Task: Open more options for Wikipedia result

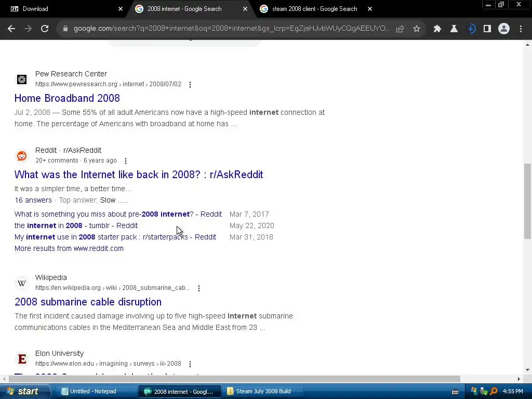Action: [199, 288]
